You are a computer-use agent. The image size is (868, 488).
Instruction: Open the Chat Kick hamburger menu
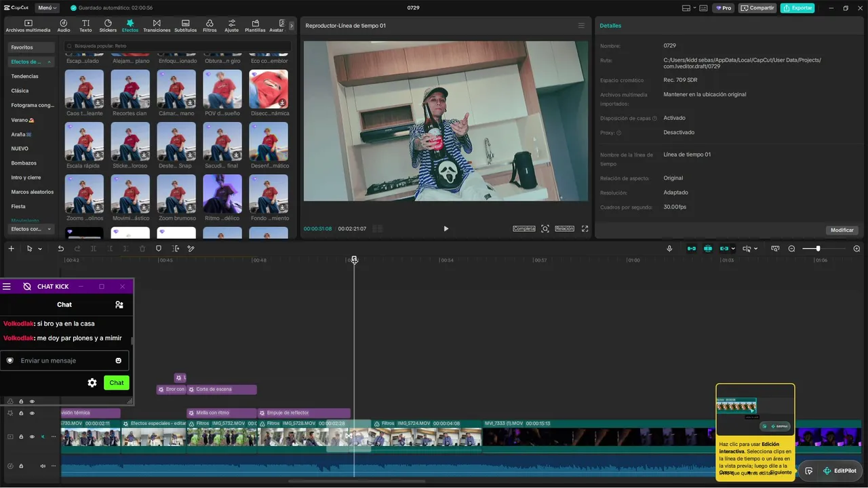pyautogui.click(x=7, y=287)
